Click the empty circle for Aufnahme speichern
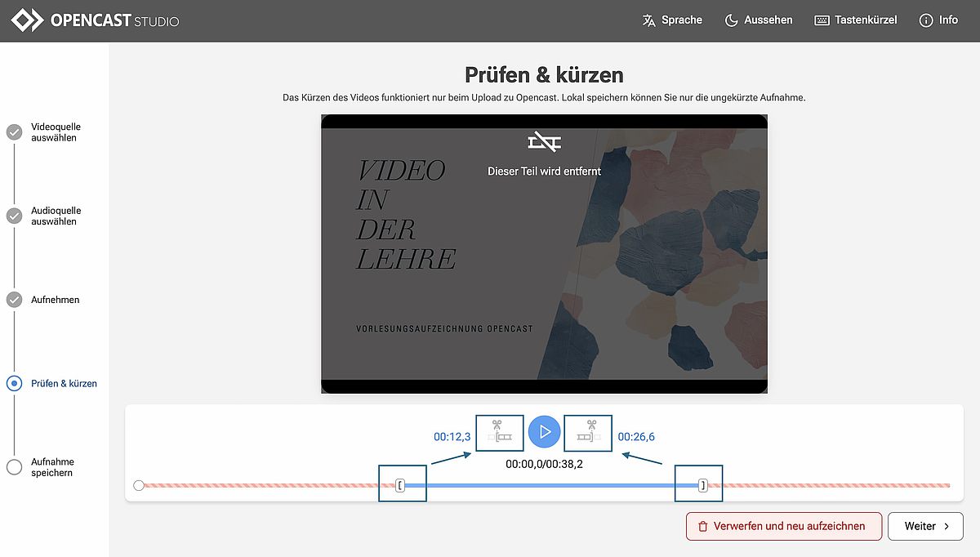 point(14,467)
